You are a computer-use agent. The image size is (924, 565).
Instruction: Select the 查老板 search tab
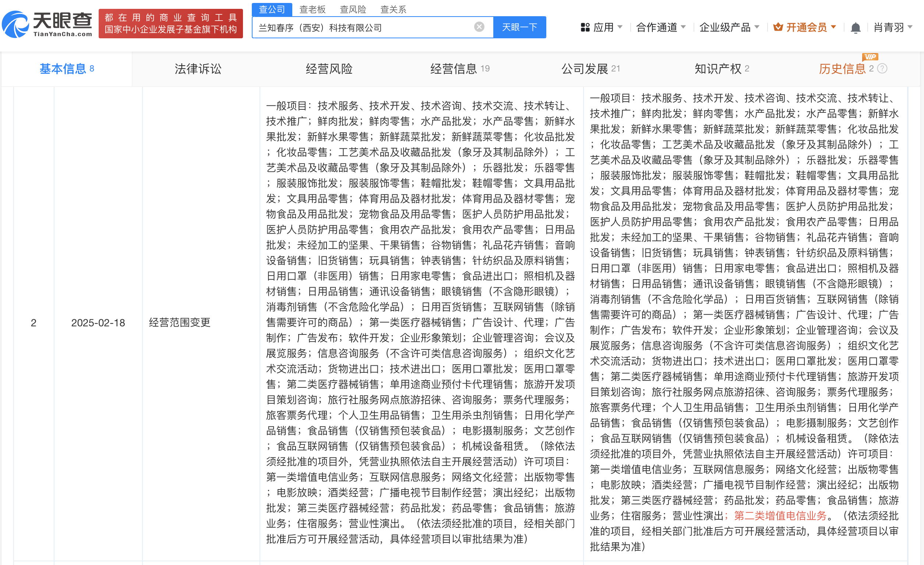coord(313,9)
